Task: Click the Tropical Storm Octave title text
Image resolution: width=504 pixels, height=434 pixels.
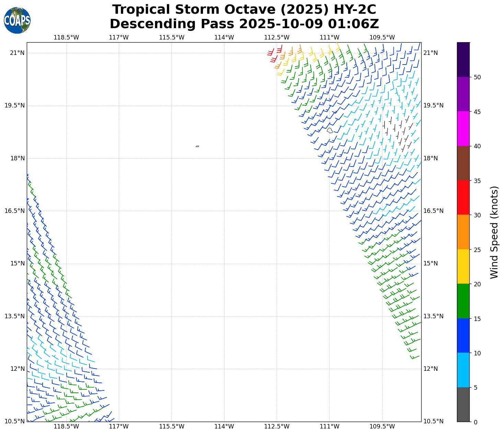Action: [x=244, y=10]
